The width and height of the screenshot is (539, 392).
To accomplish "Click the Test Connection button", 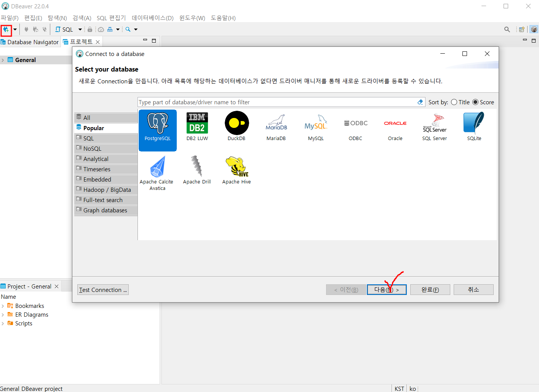I will [103, 290].
